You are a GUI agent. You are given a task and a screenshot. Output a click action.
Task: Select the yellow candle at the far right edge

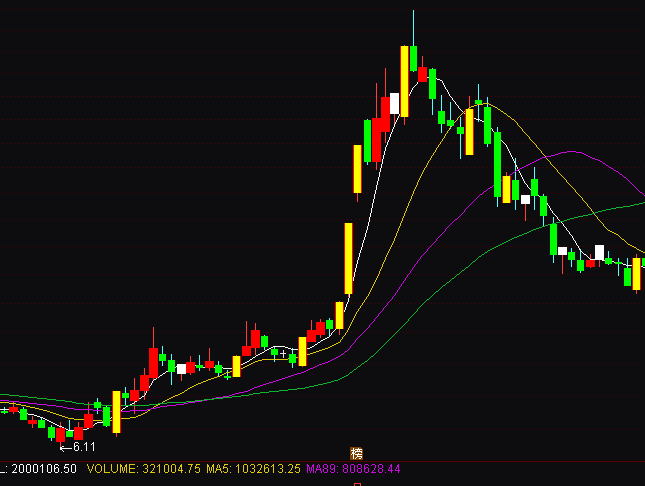(637, 273)
